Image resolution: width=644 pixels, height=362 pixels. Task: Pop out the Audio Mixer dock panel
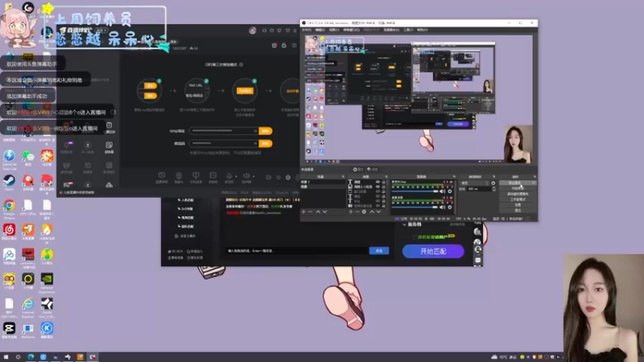(454, 176)
